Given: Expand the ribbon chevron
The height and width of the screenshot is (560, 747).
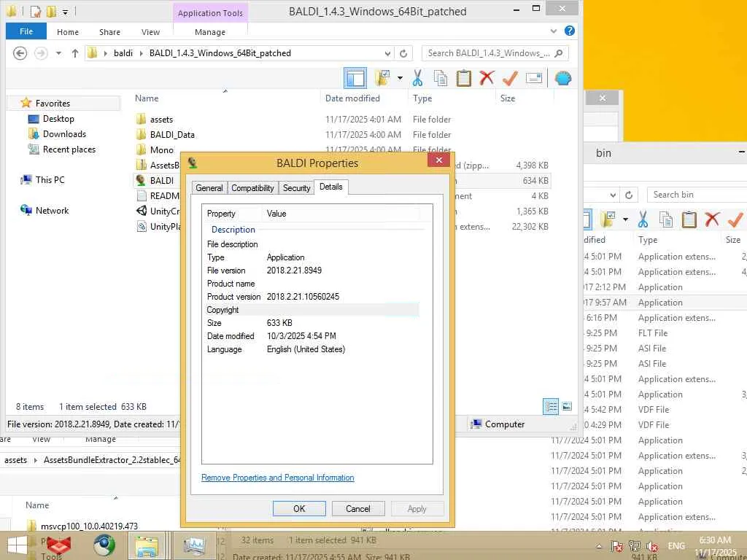Looking at the screenshot, I should pos(554,31).
